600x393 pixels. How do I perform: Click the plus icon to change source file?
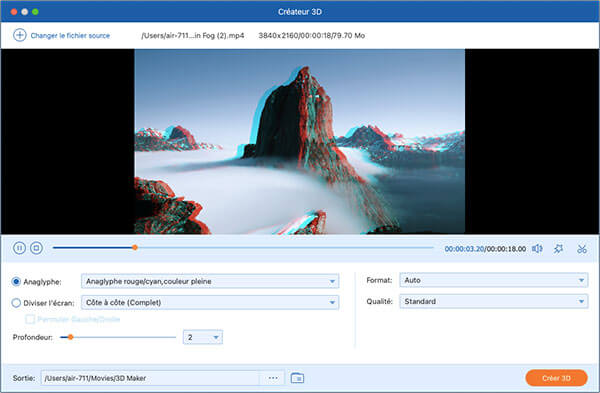(x=20, y=35)
